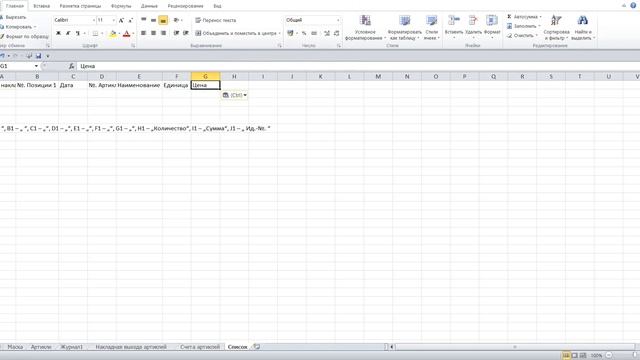This screenshot has width=640, height=360.
Task: Click the borders icon
Action: point(95,33)
